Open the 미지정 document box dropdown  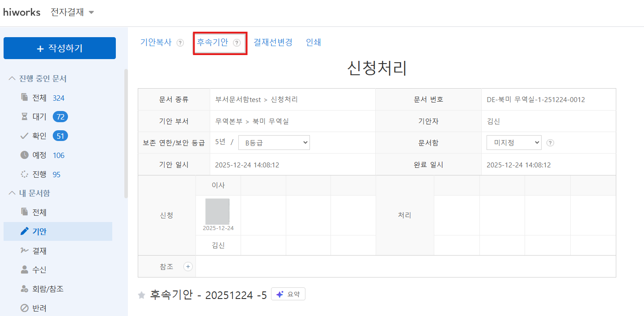[514, 143]
